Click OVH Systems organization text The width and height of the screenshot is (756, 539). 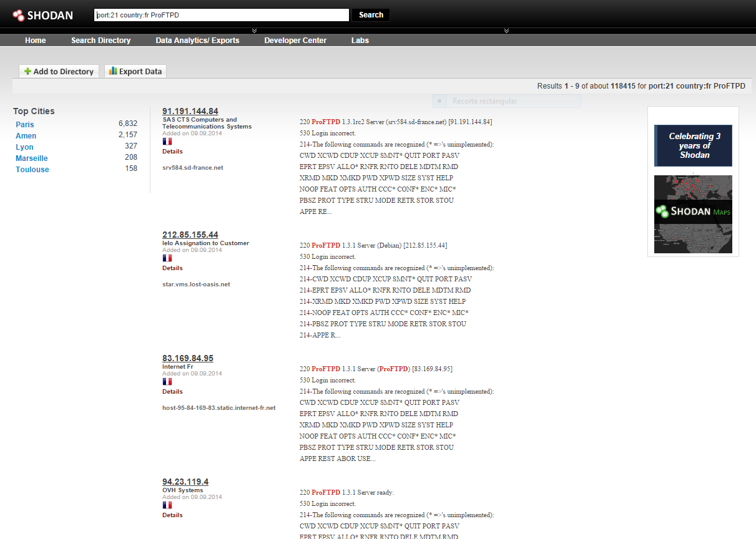tap(183, 490)
